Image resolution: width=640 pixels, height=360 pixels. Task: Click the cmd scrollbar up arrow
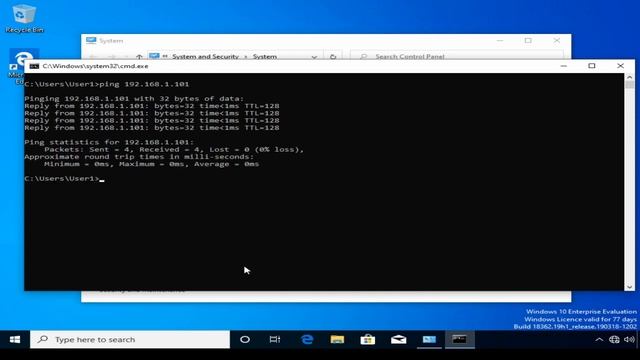pyautogui.click(x=629, y=77)
